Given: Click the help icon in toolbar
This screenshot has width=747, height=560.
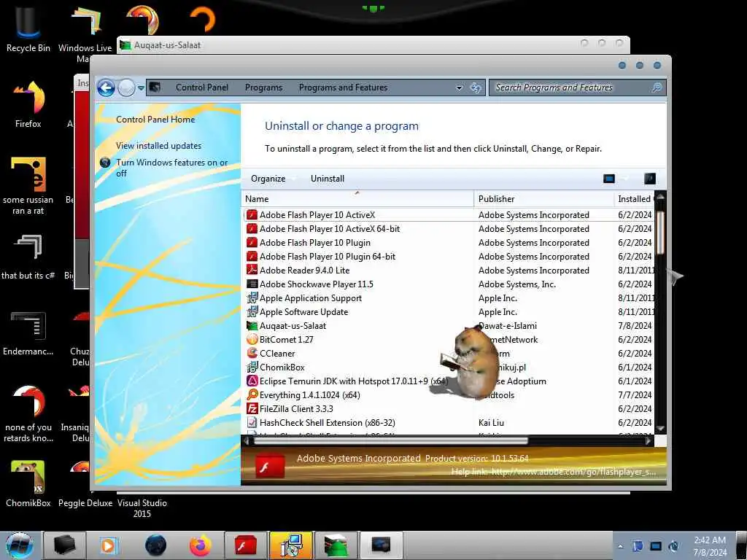Looking at the screenshot, I should (650, 179).
